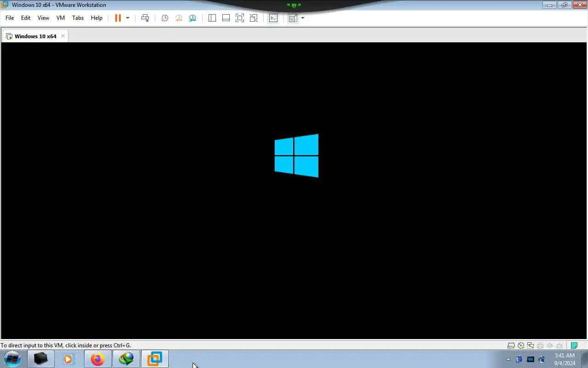Open the Tabs menu

click(x=78, y=18)
